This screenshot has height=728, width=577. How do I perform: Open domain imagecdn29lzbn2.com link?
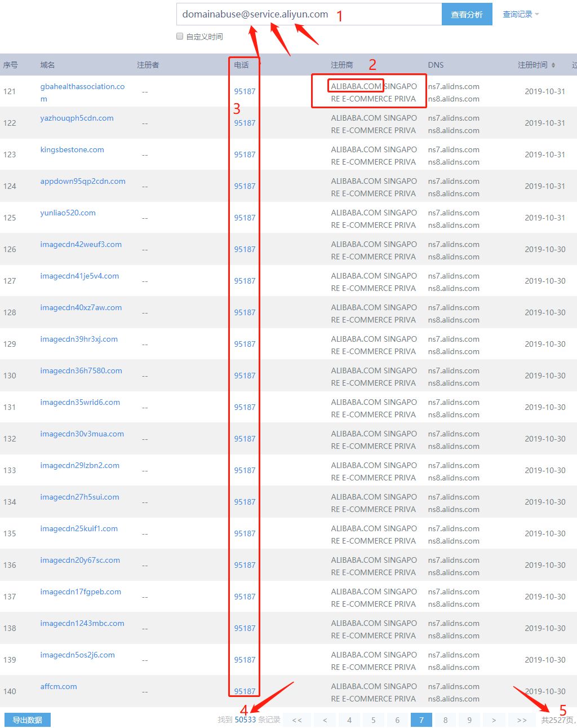[79, 465]
